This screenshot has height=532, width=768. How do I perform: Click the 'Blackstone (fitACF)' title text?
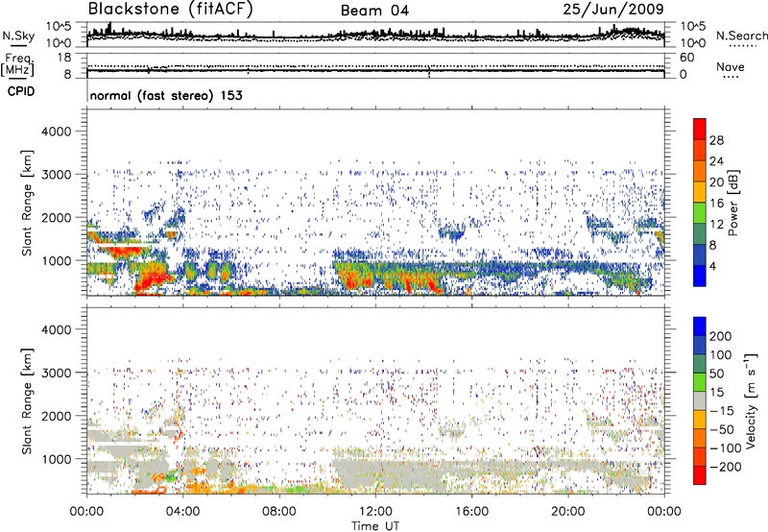tap(170, 10)
